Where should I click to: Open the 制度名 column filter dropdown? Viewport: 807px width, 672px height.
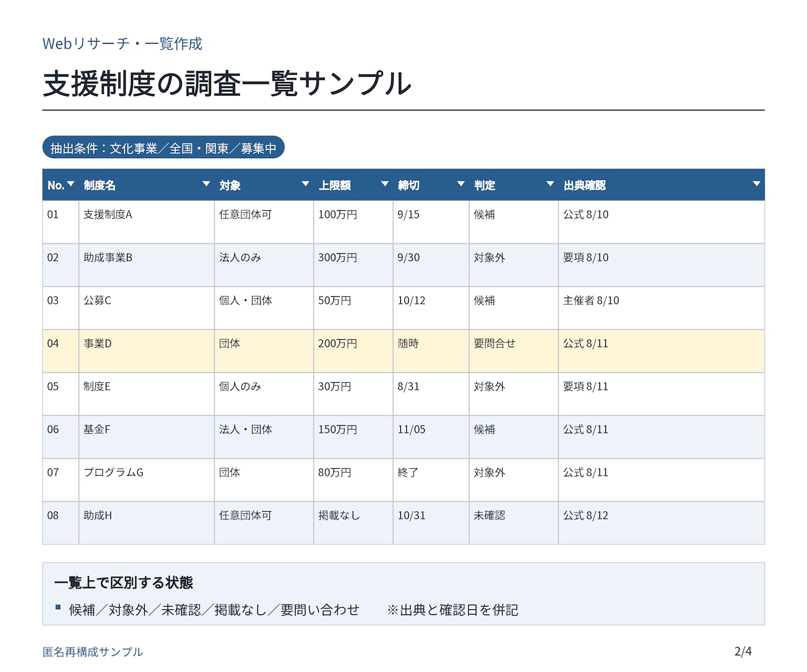click(206, 185)
